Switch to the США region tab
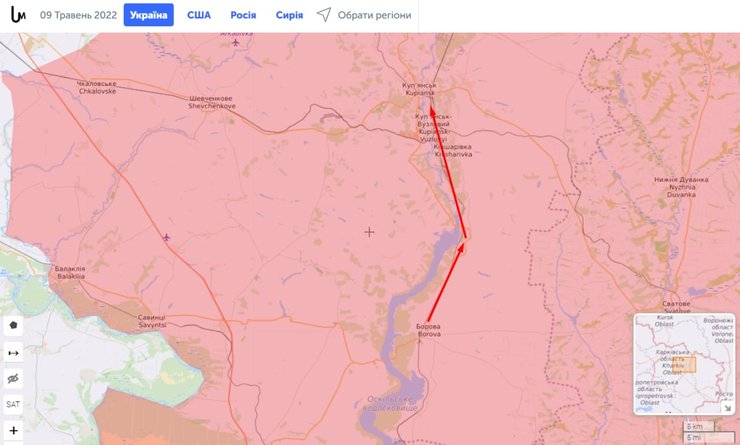Screen dimensions: 740x445 (x=199, y=15)
